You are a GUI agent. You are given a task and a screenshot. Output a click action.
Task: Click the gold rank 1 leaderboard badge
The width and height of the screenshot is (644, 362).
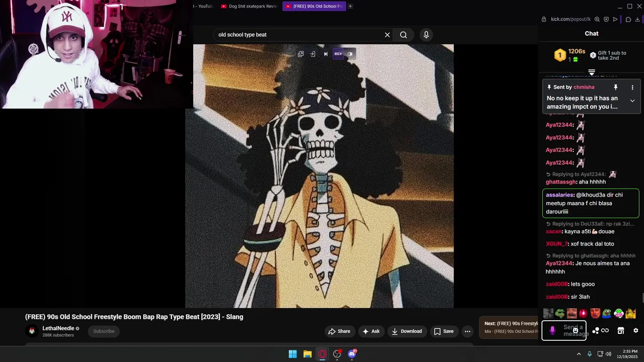(560, 55)
